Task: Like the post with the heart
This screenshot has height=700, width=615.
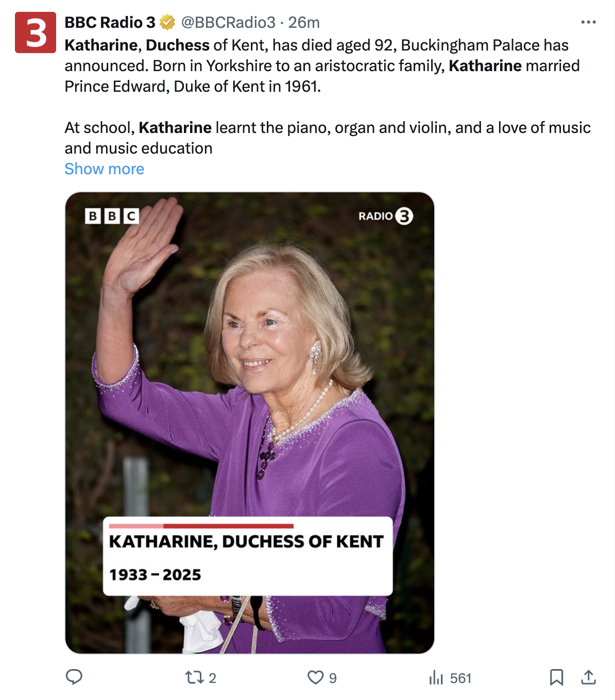Action: [x=315, y=677]
